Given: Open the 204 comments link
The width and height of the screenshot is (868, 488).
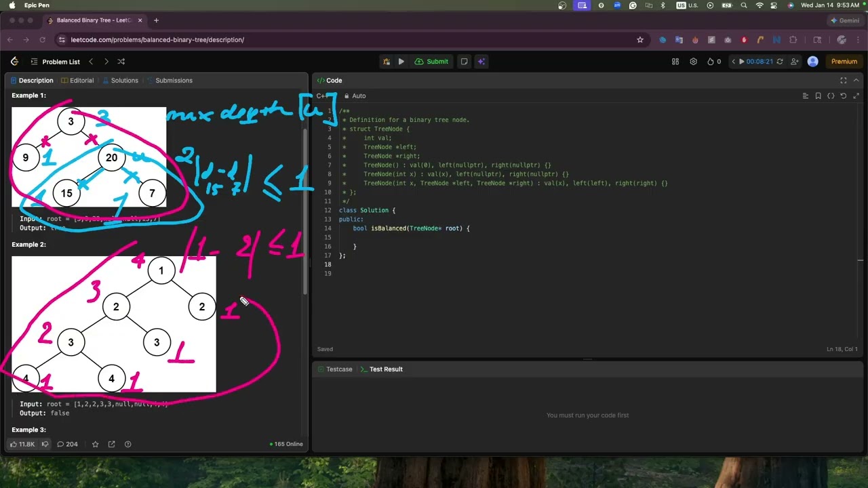Looking at the screenshot, I should click(67, 445).
